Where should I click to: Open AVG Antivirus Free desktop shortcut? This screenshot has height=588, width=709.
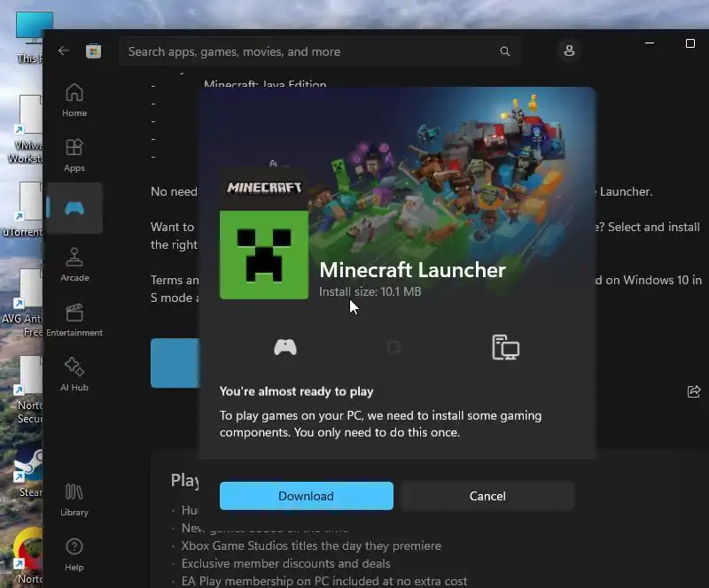23,303
